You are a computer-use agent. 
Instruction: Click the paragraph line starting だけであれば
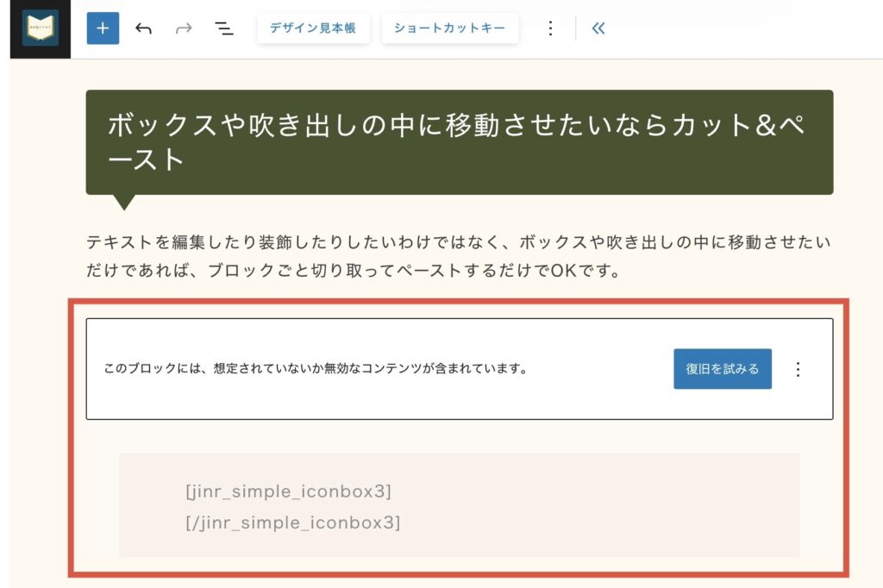click(354, 271)
